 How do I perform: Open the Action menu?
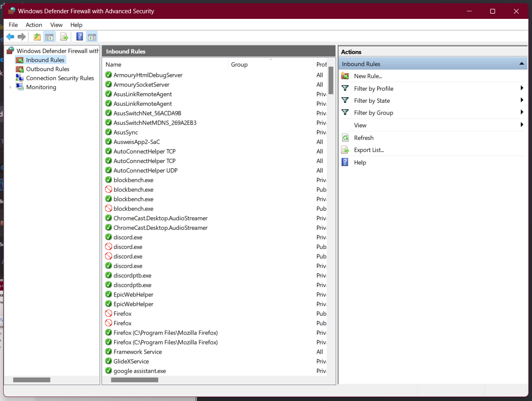coord(34,25)
